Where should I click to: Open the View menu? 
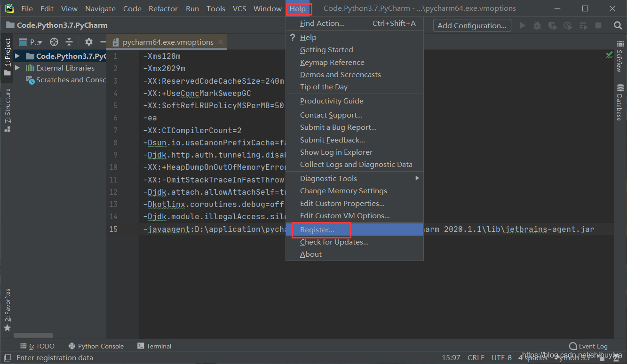click(x=69, y=9)
